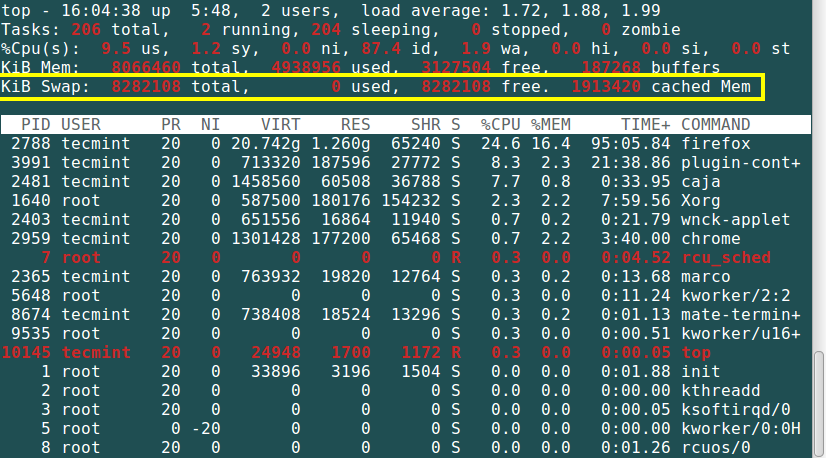Click the kthreadd process name

(x=720, y=390)
